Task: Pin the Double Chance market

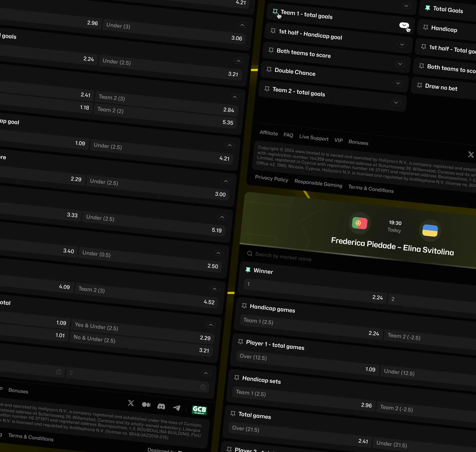Action: click(x=269, y=69)
